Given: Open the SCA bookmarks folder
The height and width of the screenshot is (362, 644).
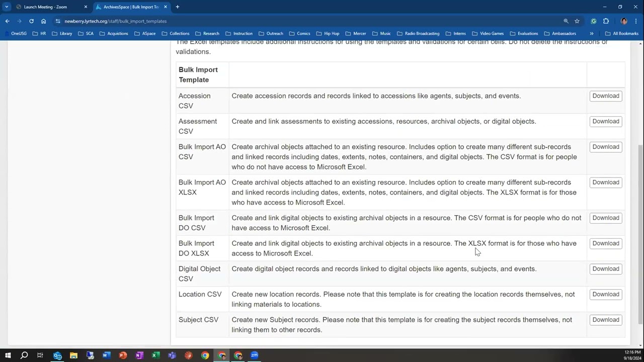Looking at the screenshot, I should point(86,34).
